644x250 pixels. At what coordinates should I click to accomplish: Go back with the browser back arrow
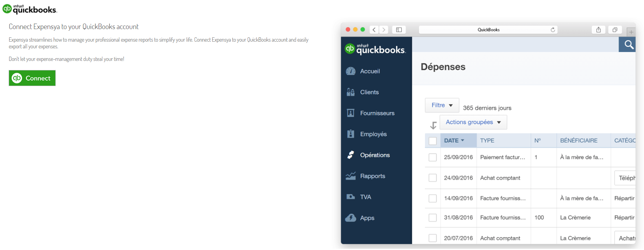coord(374,30)
